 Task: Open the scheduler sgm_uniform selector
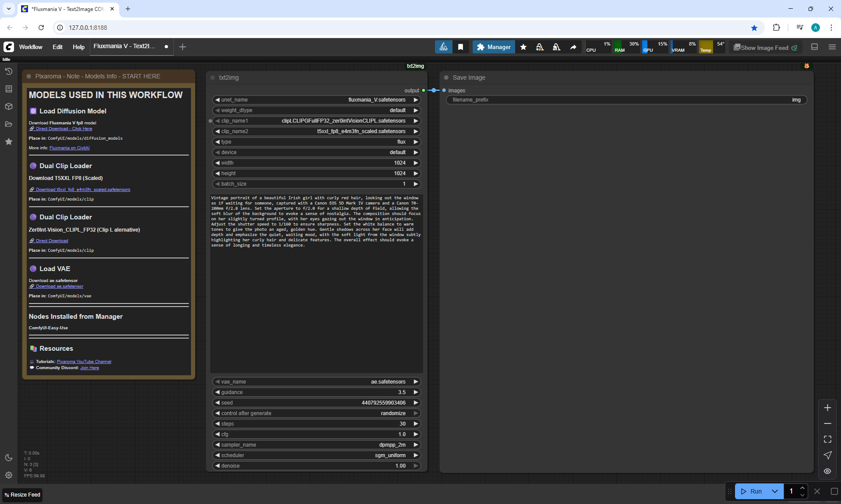(316, 455)
